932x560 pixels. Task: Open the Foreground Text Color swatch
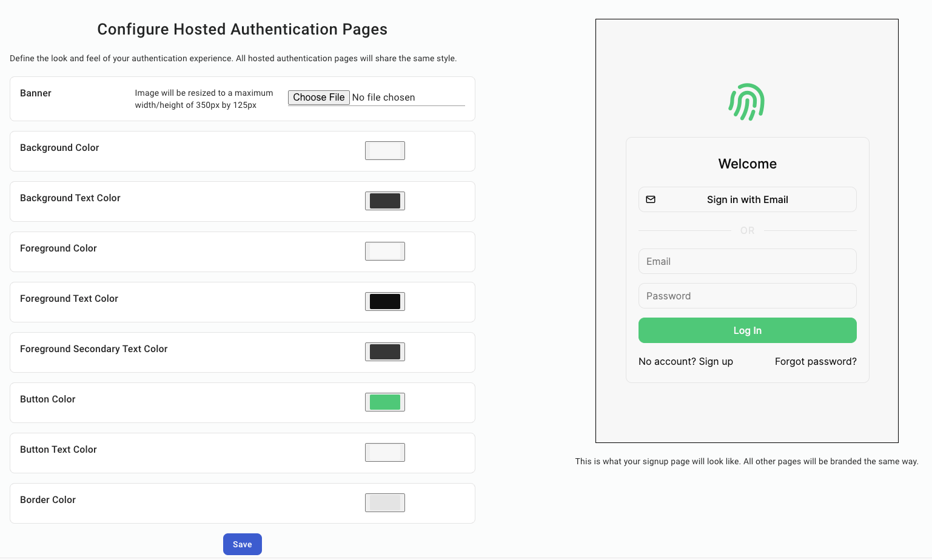click(x=385, y=302)
